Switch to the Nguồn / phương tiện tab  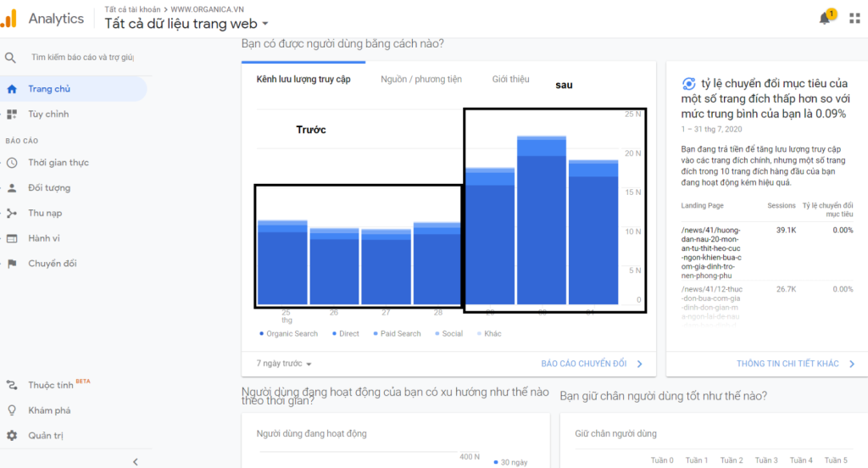coord(421,80)
